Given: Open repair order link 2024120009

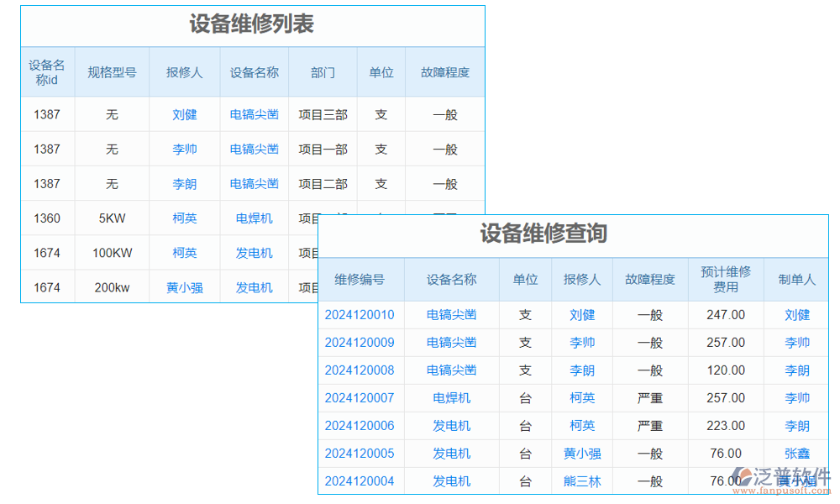Looking at the screenshot, I should (361, 342).
